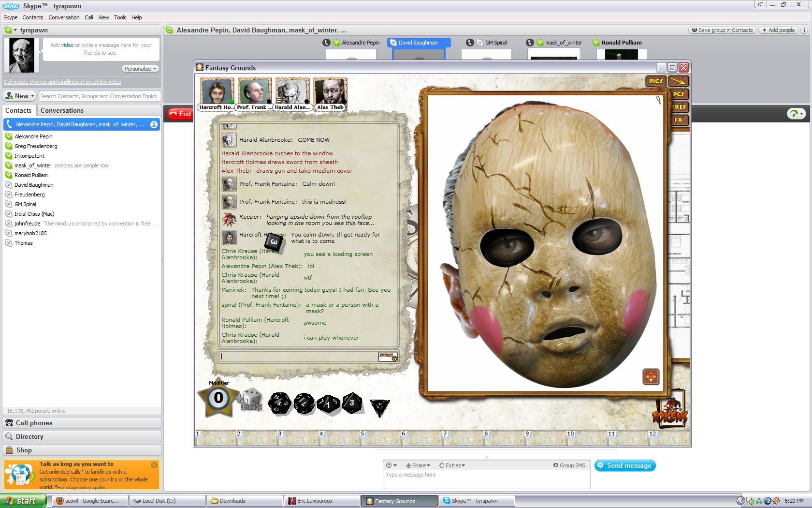Click the black die showing 1

point(328,404)
